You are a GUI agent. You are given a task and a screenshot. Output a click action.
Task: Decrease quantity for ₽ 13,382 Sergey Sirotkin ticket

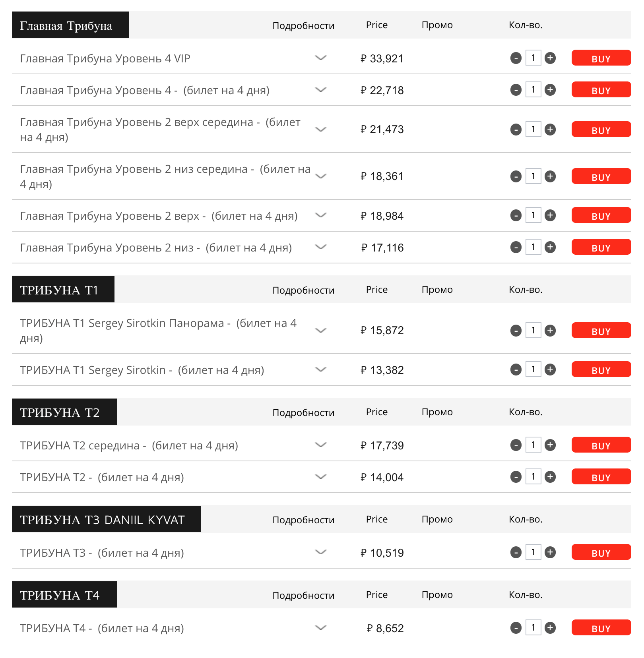(516, 370)
